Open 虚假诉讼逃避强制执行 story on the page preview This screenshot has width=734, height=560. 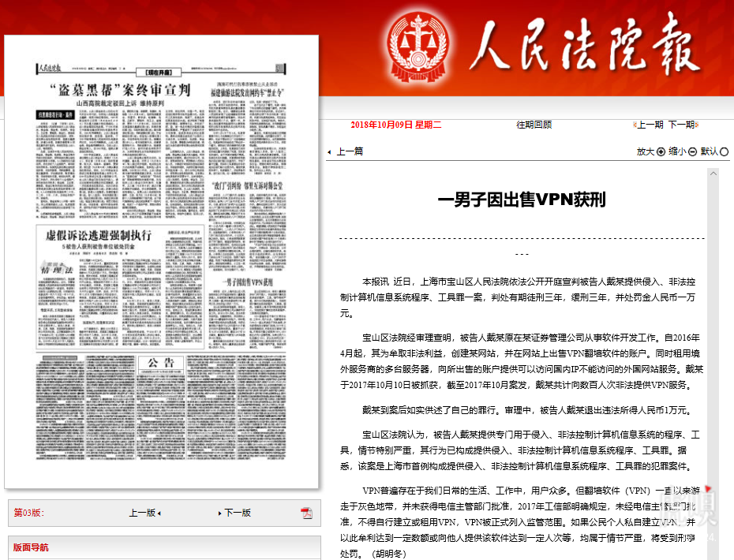click(99, 235)
